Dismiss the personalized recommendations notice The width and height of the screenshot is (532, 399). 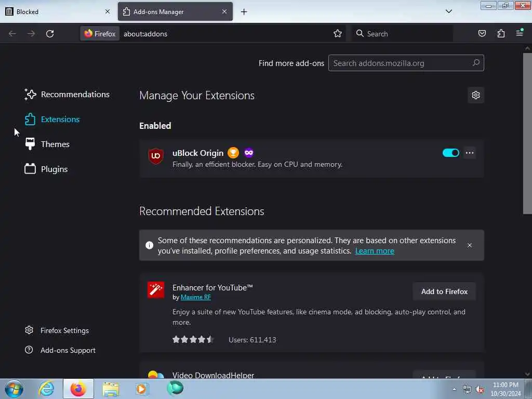point(470,245)
